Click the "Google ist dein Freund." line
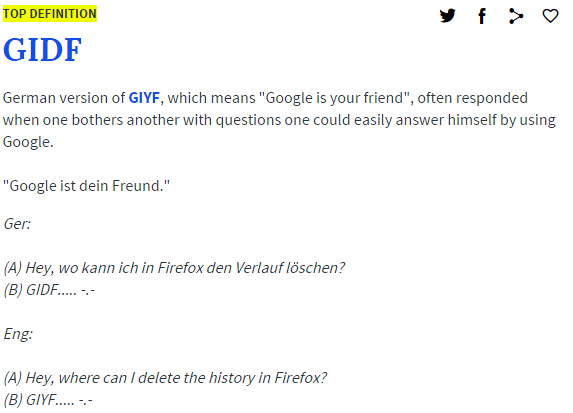 (86, 186)
